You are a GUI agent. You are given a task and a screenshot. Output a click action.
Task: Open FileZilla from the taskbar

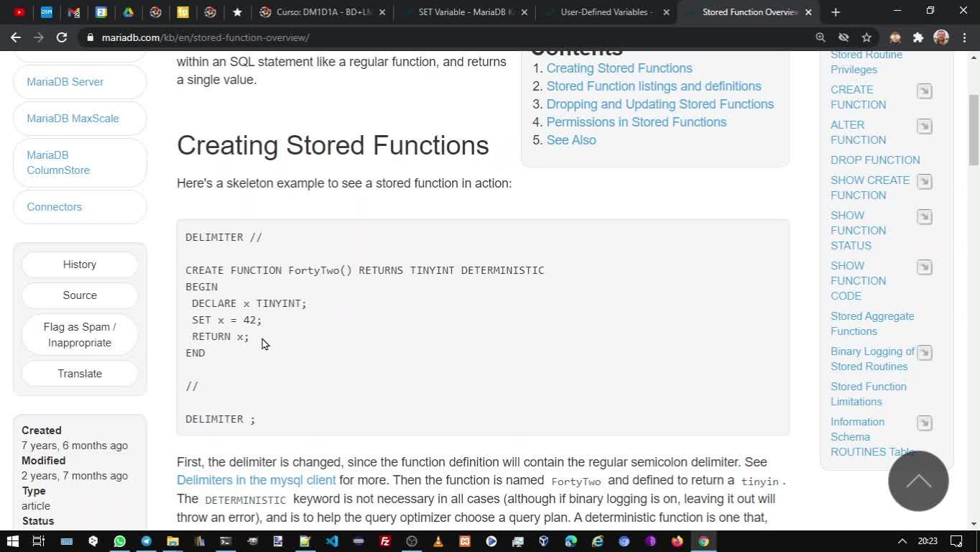pos(385,541)
